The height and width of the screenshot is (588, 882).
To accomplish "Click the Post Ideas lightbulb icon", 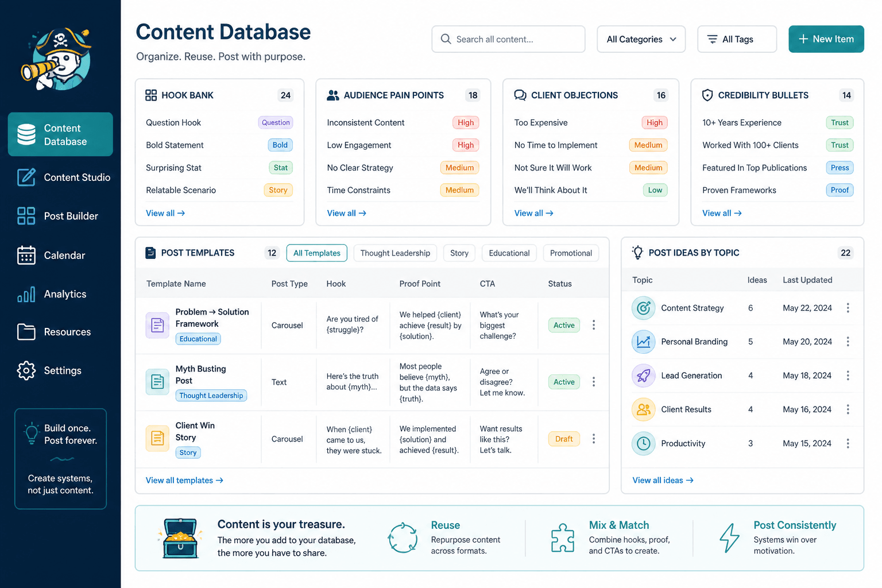I will pyautogui.click(x=637, y=253).
